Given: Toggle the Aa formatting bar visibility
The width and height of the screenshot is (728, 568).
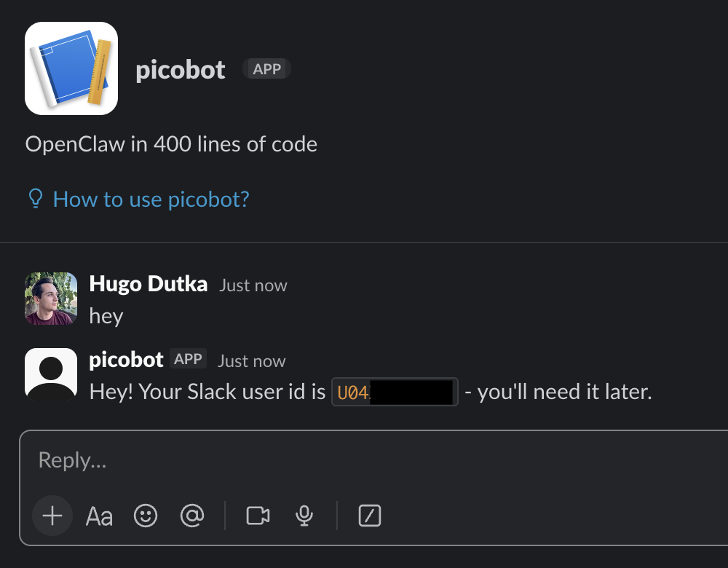Looking at the screenshot, I should point(98,516).
